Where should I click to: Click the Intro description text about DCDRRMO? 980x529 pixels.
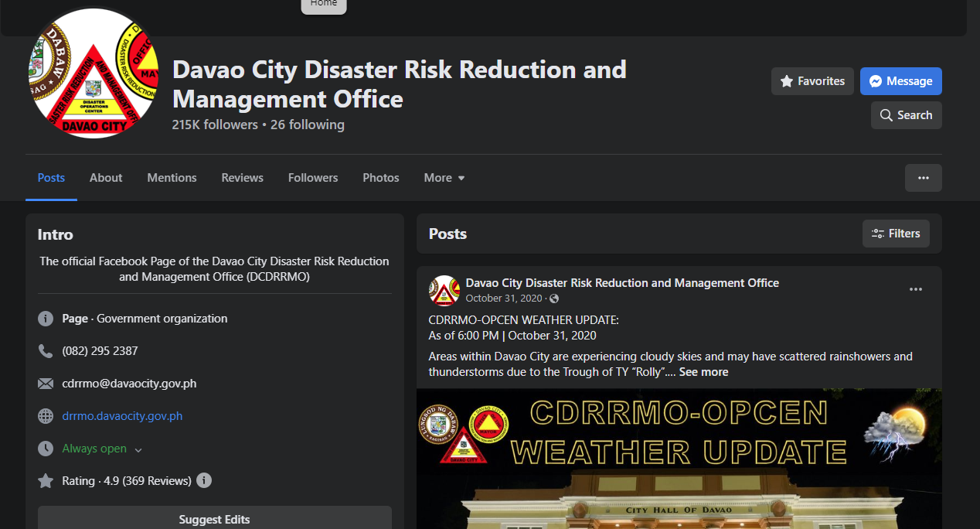(215, 269)
